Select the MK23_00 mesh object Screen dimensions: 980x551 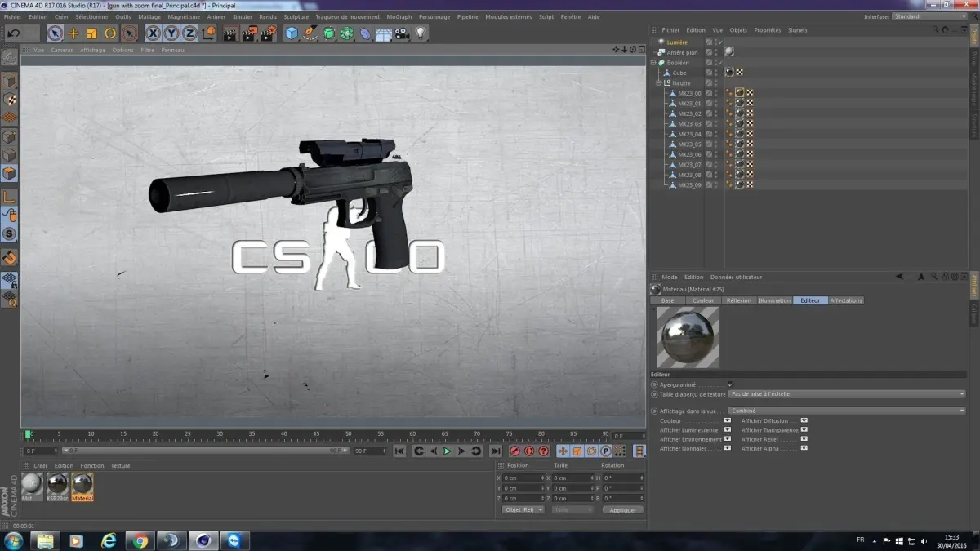point(689,93)
